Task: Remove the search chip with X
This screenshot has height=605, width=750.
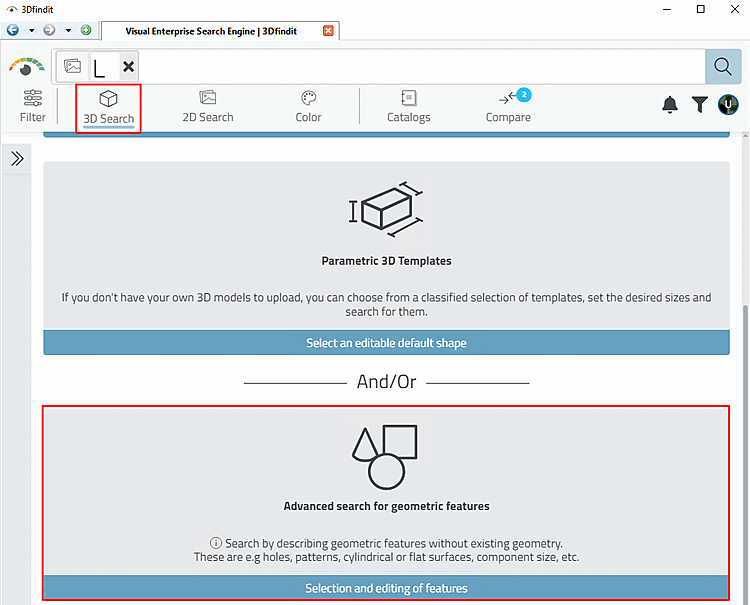Action: [x=128, y=66]
